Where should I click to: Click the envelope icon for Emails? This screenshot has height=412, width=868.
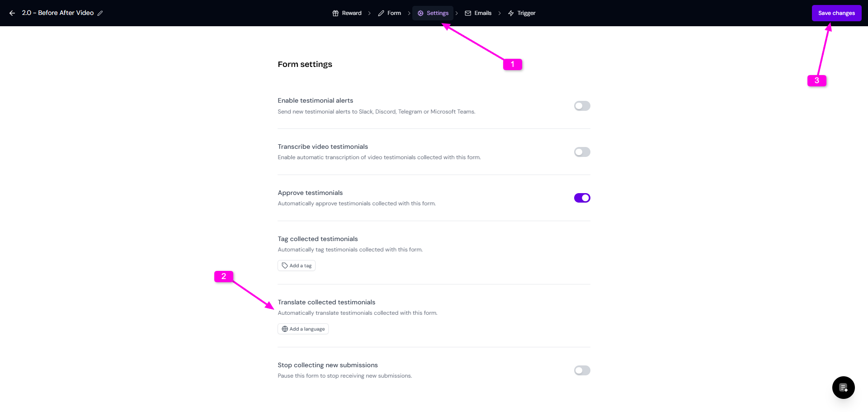[x=468, y=13]
